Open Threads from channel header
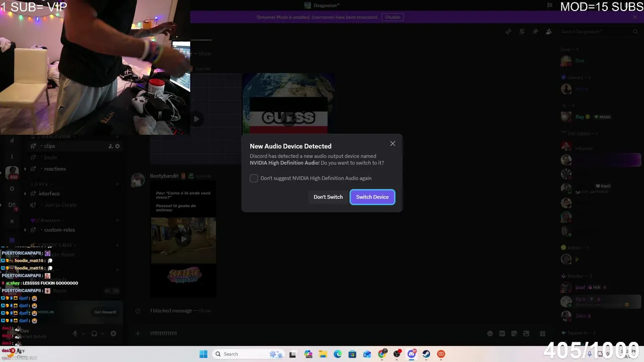 (508, 32)
